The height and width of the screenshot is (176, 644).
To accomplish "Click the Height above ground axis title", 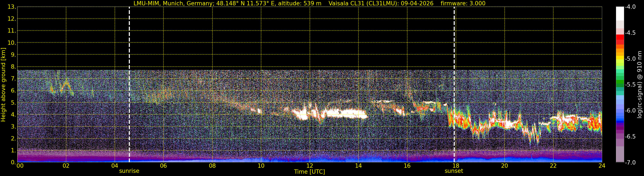I will (3, 85).
